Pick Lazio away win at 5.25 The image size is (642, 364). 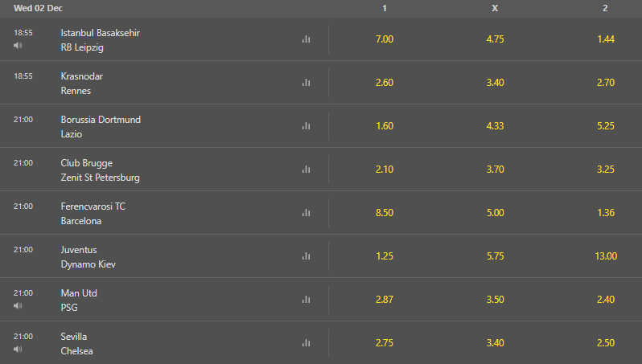click(x=606, y=126)
